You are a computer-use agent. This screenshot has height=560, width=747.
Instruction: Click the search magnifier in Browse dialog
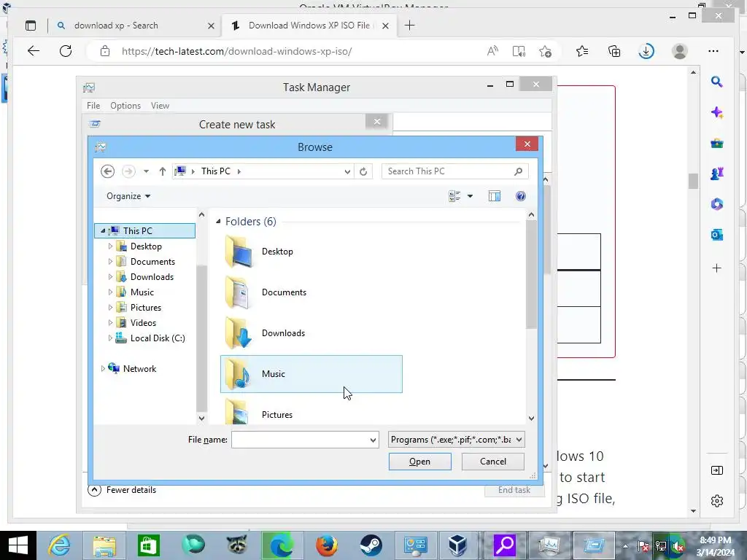coord(519,171)
